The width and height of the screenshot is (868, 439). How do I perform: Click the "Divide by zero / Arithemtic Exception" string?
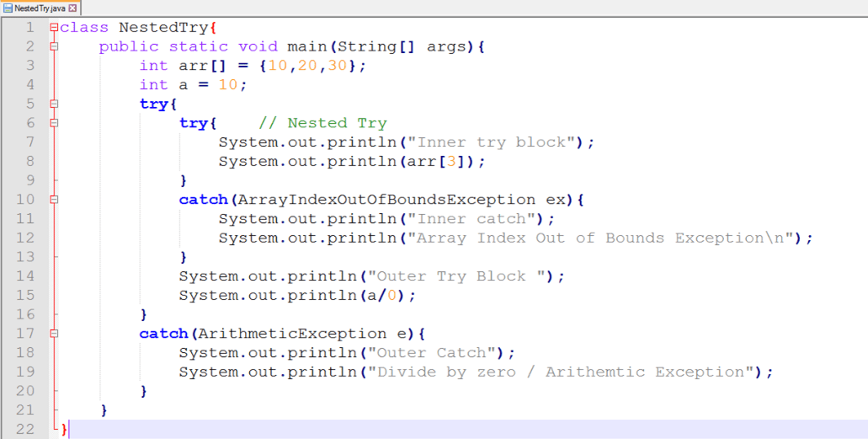(562, 372)
